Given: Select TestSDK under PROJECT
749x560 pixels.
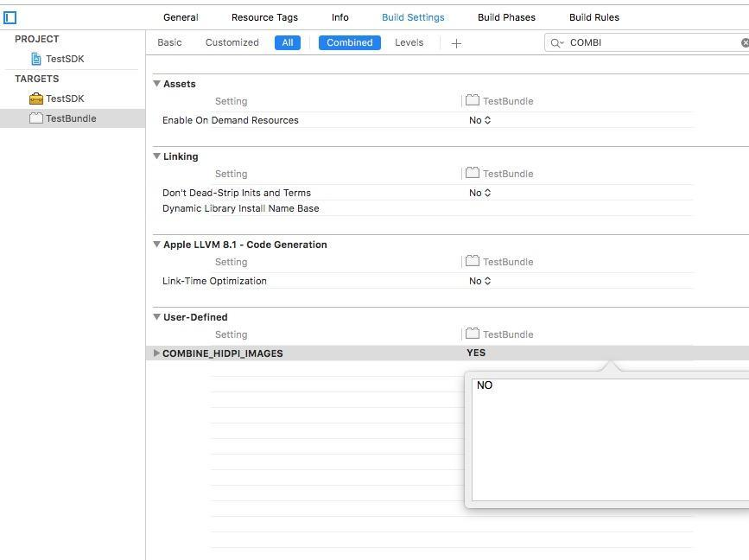Looking at the screenshot, I should point(65,59).
